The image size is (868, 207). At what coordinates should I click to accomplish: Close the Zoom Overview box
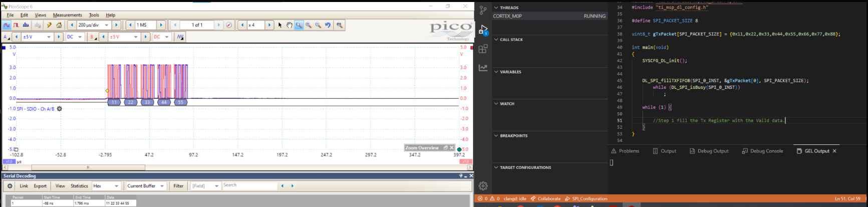452,148
